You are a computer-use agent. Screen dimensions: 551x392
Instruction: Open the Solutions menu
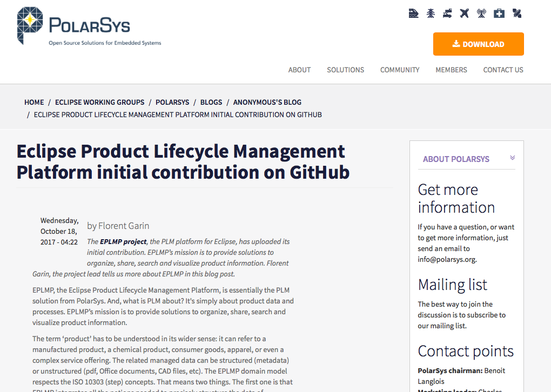point(345,70)
